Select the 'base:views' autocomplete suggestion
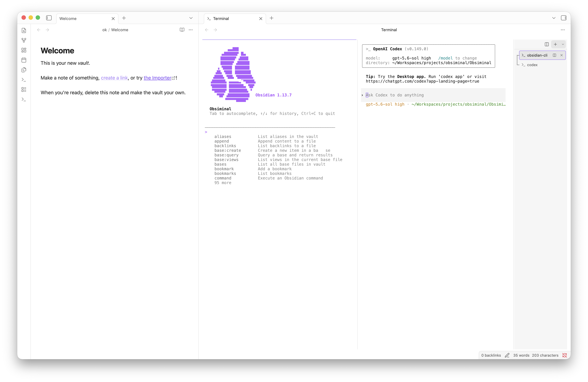 [278, 160]
